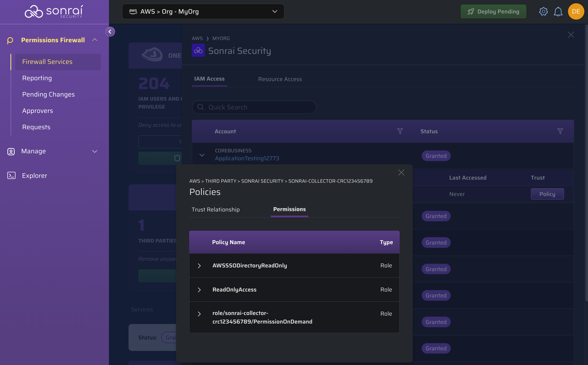Click the MYORG breadcrumb

221,38
